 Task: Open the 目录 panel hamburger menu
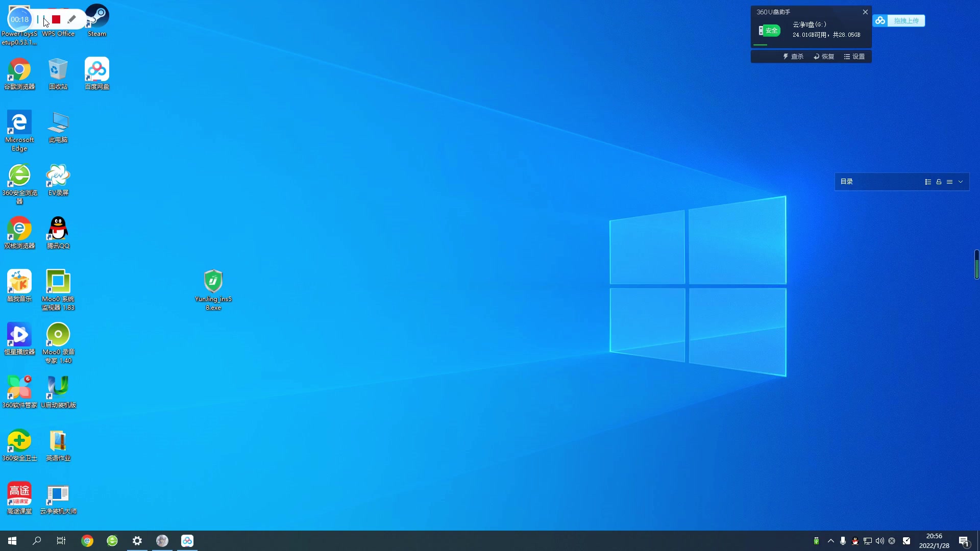click(949, 182)
